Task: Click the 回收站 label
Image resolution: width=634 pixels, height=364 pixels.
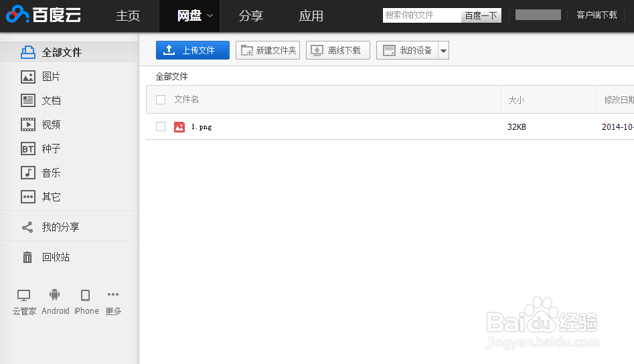Action: click(x=56, y=257)
